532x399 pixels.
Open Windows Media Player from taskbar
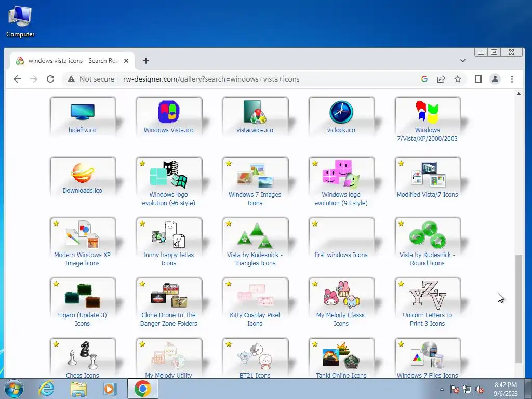[x=110, y=389]
